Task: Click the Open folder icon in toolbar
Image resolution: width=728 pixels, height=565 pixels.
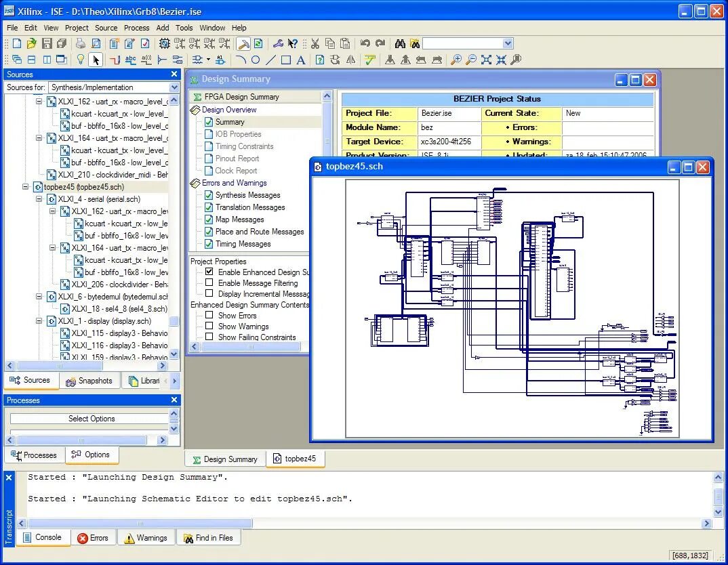Action: (32, 43)
